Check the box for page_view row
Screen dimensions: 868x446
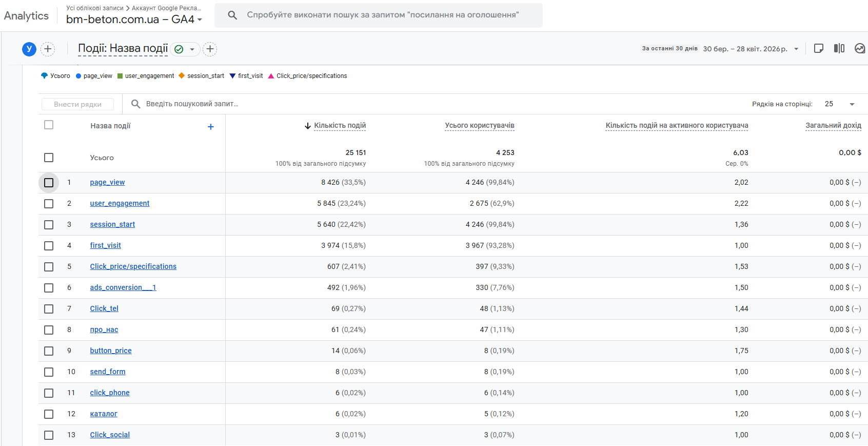49,183
